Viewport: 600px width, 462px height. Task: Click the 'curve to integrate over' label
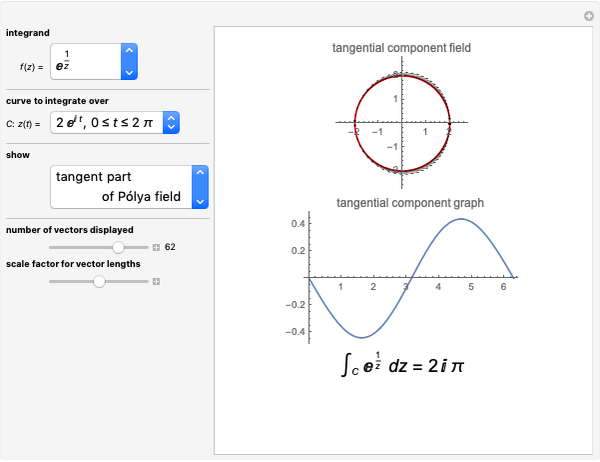point(57,101)
